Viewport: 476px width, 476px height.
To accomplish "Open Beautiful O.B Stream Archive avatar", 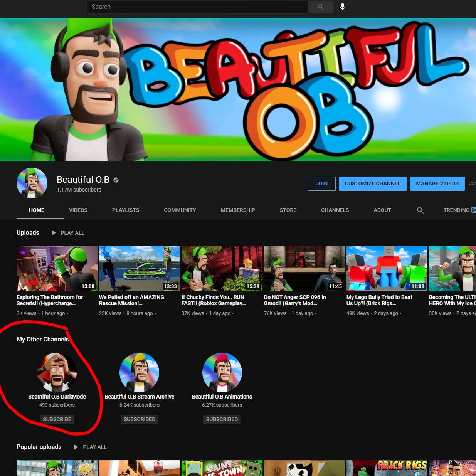I will [x=140, y=372].
